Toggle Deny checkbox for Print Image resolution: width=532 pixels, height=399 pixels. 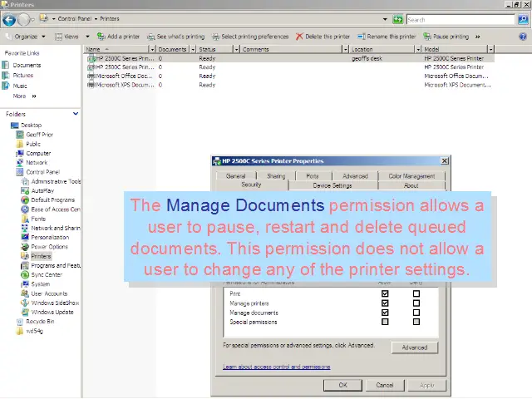[x=416, y=293]
